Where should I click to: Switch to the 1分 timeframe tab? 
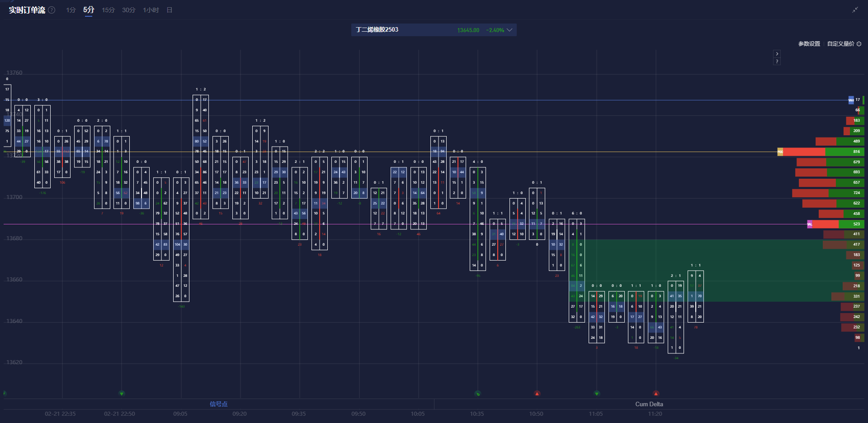71,10
